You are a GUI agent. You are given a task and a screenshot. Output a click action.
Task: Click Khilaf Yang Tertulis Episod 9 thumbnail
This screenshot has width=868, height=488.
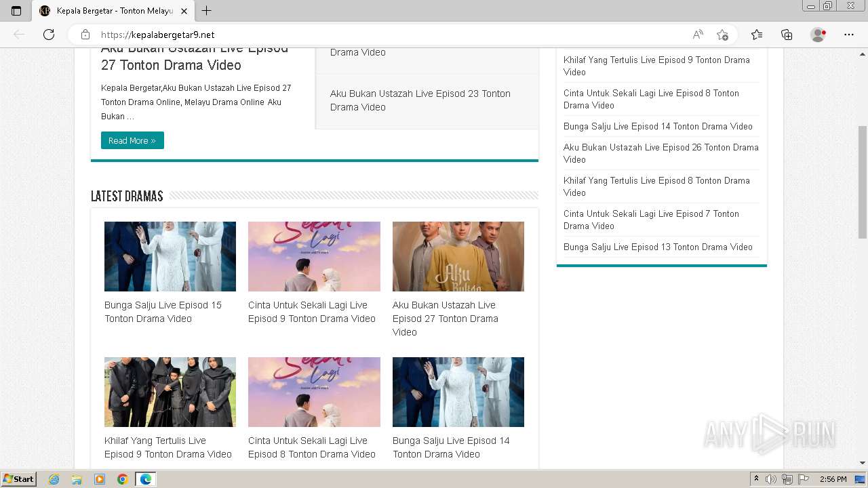[x=170, y=392]
